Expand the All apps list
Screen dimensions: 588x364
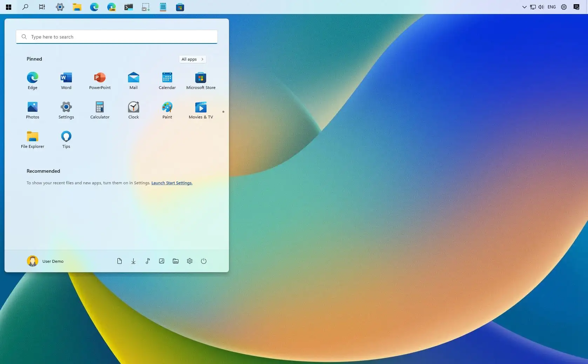[192, 59]
